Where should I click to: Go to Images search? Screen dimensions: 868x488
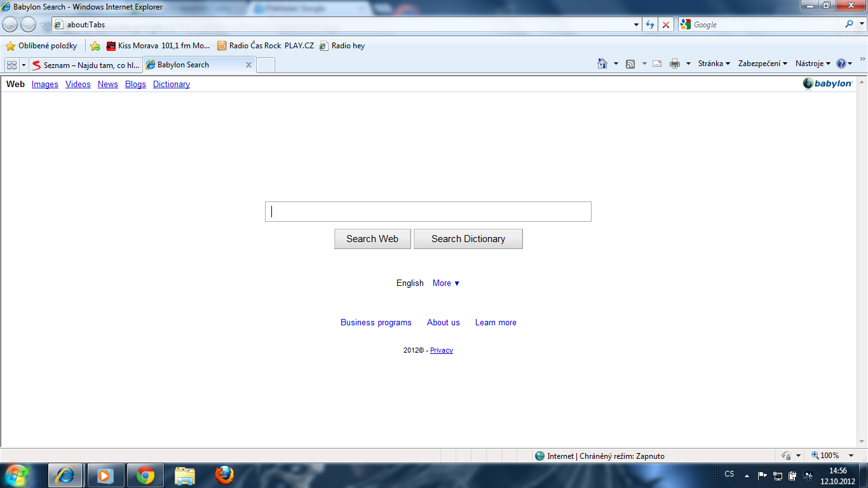(x=45, y=84)
